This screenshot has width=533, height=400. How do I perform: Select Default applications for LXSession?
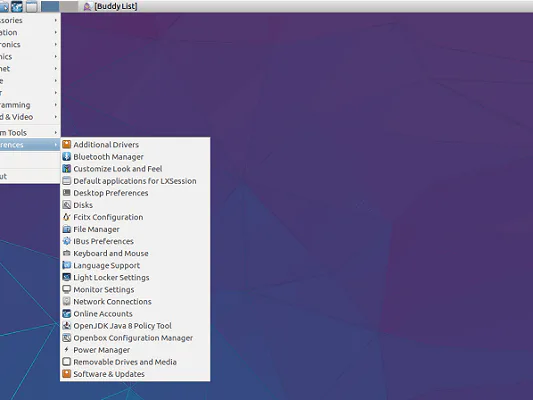click(x=135, y=181)
